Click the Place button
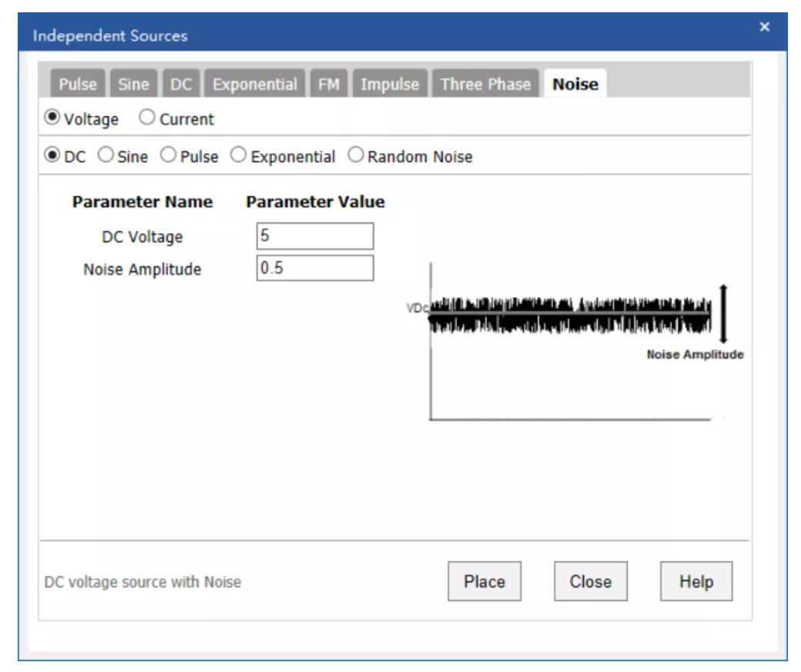 pyautogui.click(x=484, y=581)
